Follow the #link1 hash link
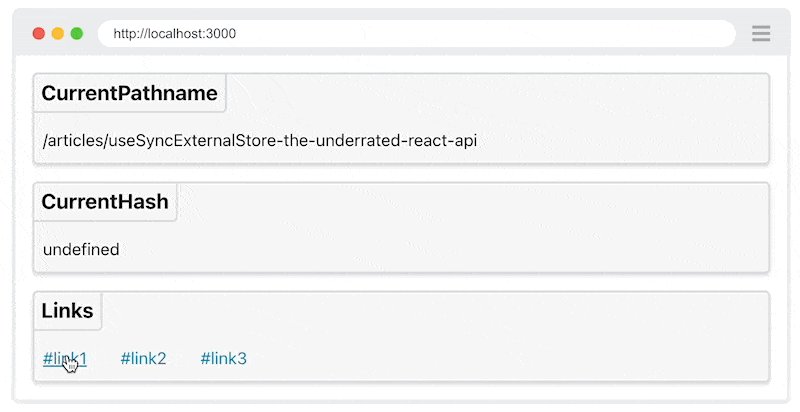800x412 pixels. 65,358
